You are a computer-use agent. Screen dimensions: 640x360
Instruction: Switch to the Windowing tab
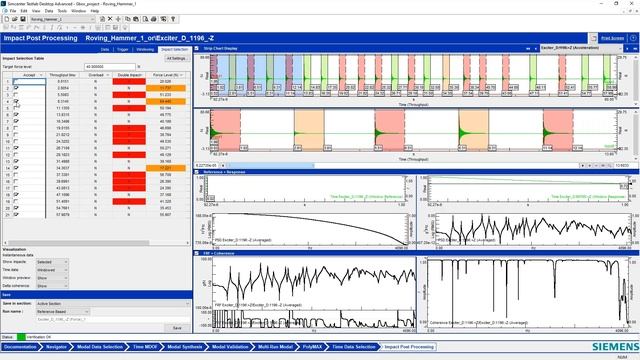pos(145,49)
